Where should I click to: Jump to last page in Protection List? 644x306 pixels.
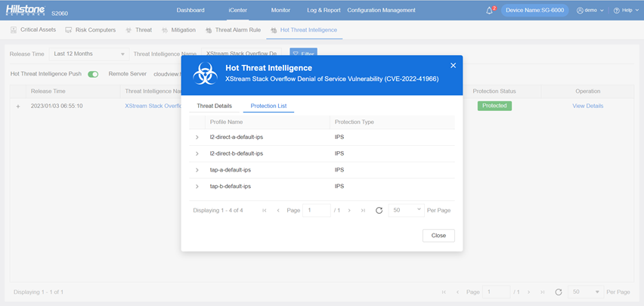coord(363,210)
